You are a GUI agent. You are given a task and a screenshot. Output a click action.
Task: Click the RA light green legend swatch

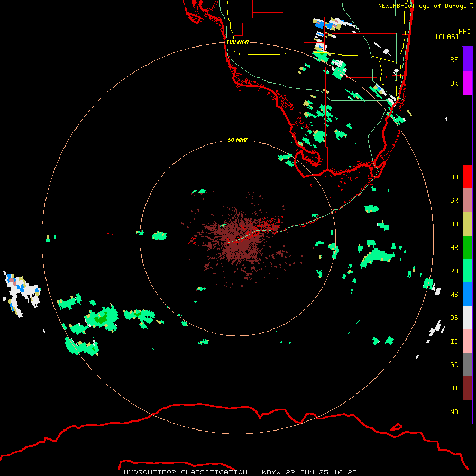tap(467, 271)
